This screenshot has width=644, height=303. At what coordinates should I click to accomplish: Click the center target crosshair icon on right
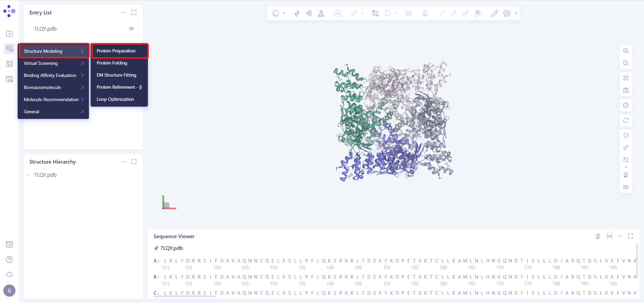point(626,105)
